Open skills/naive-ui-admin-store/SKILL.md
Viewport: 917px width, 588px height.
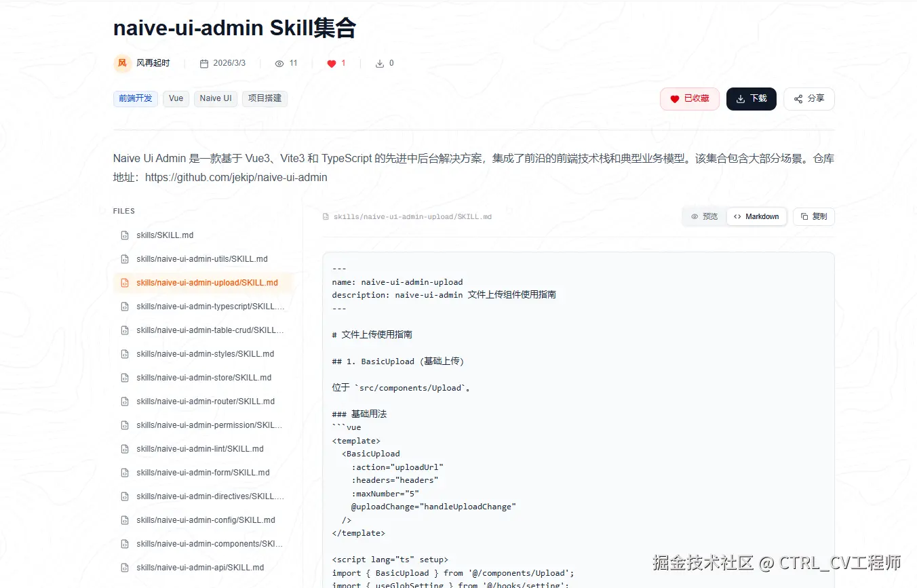(x=203, y=378)
